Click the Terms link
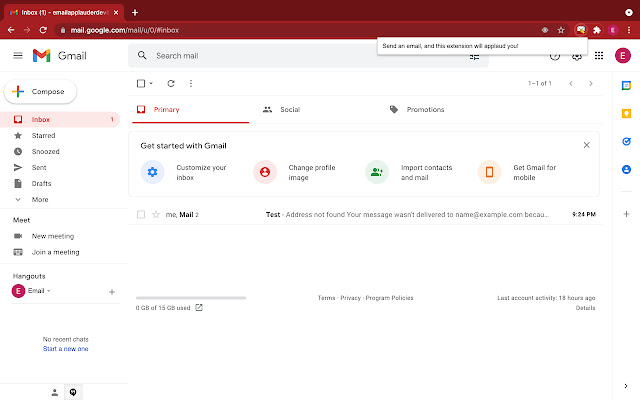The height and width of the screenshot is (400, 640). pos(326,298)
